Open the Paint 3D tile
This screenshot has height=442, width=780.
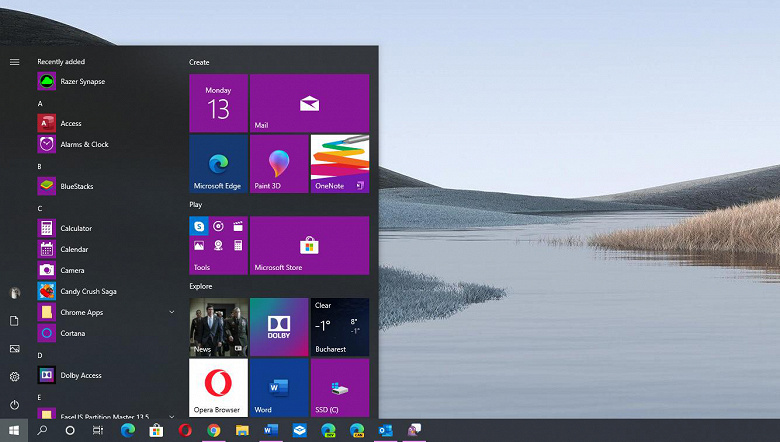279,164
